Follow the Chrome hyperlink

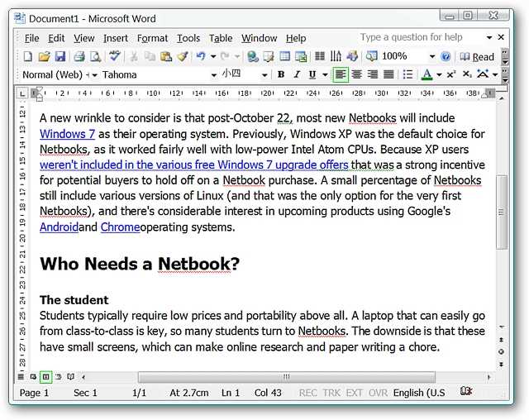click(120, 227)
